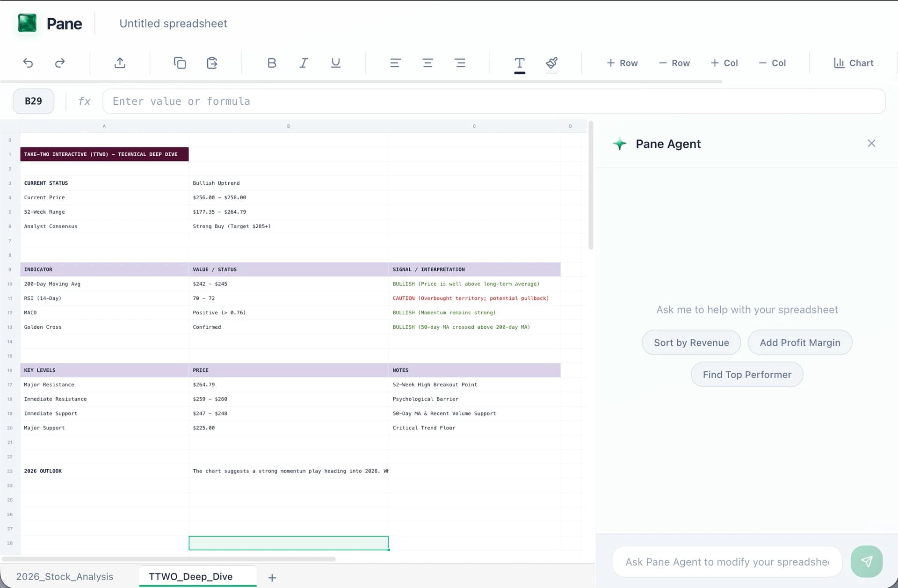Image resolution: width=898 pixels, height=588 pixels.
Task: Toggle underline formatting
Action: coord(335,63)
